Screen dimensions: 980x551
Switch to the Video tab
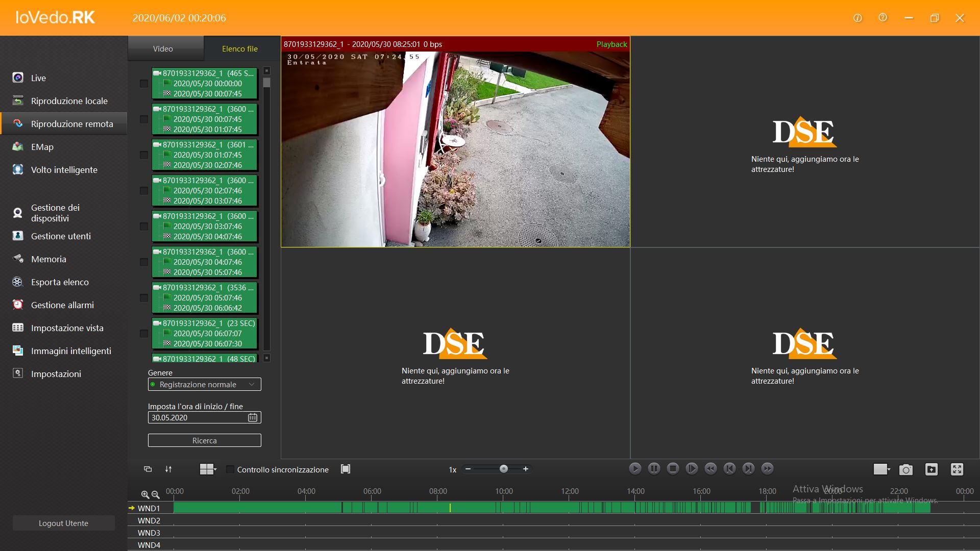[x=162, y=48]
